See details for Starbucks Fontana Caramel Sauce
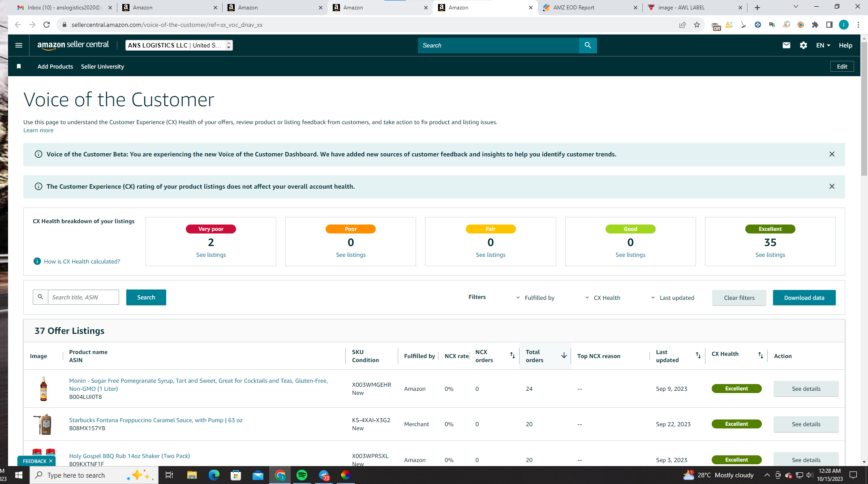 (806, 424)
